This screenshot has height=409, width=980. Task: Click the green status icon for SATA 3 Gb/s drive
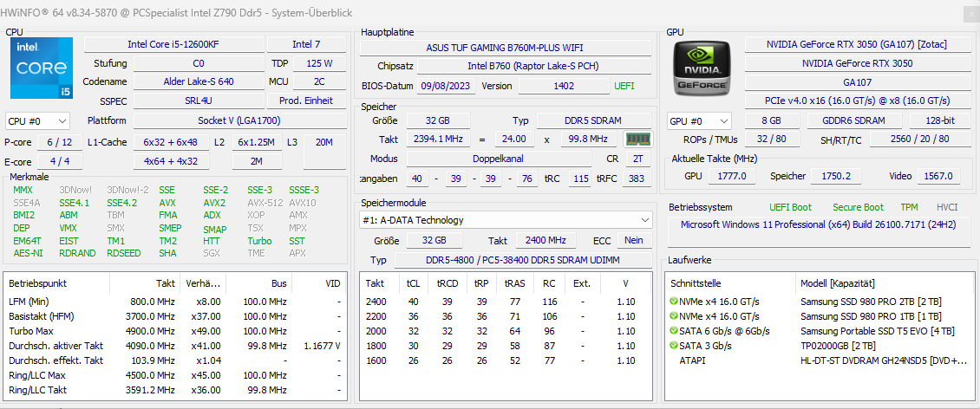point(673,346)
